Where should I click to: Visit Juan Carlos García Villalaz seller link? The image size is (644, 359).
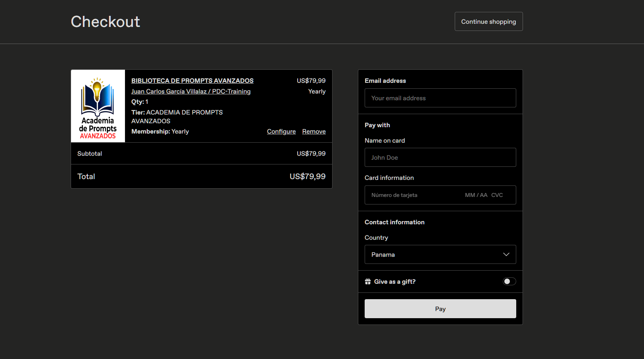click(191, 92)
